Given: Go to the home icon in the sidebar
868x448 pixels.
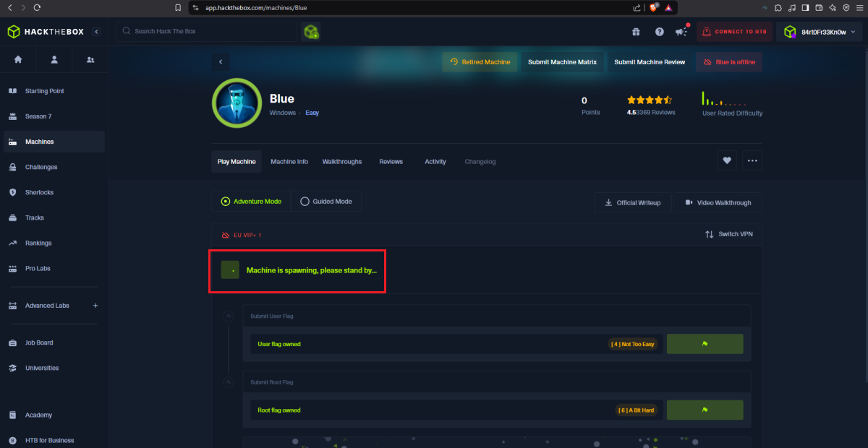Looking at the screenshot, I should 18,59.
